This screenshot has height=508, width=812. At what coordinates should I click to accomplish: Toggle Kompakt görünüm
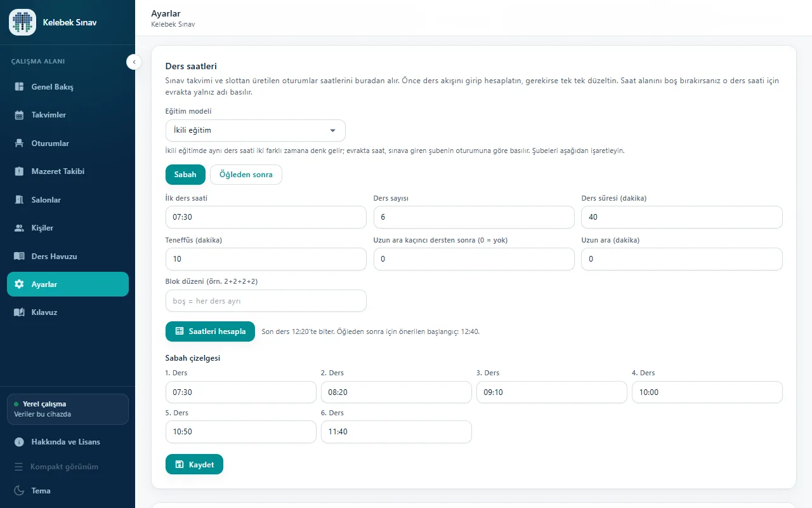click(x=68, y=467)
